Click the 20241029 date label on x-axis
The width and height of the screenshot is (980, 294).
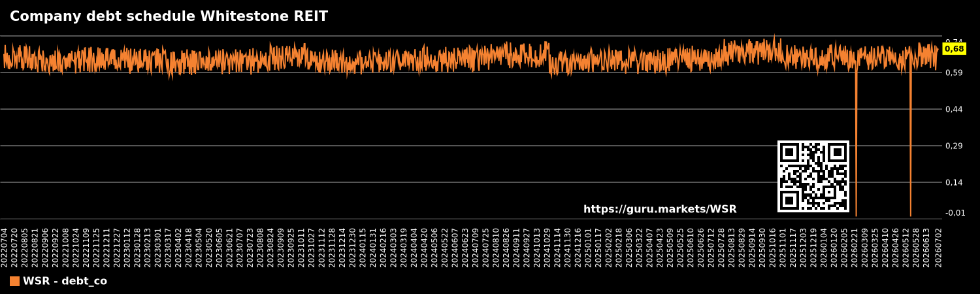coord(548,248)
